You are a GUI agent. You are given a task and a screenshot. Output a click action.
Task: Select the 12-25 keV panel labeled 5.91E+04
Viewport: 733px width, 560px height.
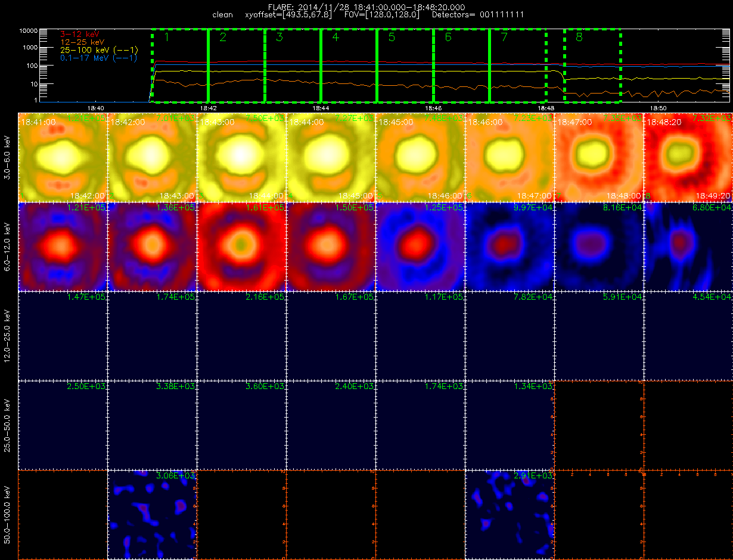point(600,336)
